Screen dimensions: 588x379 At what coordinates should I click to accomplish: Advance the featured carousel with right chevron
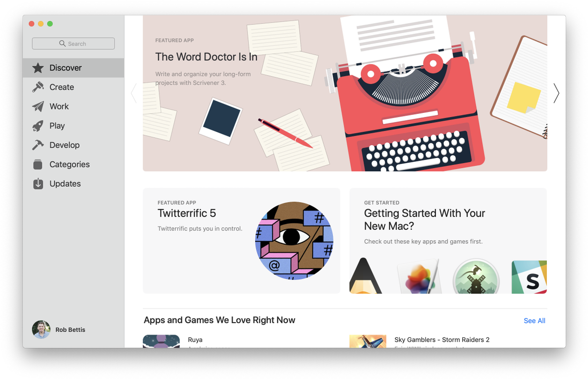pos(556,93)
